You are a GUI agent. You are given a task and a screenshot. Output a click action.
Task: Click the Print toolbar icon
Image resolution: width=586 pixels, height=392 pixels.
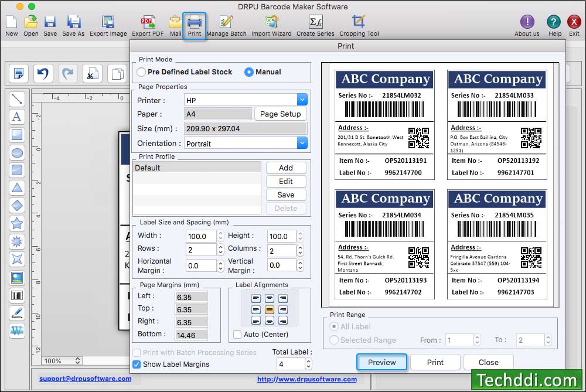click(x=195, y=25)
